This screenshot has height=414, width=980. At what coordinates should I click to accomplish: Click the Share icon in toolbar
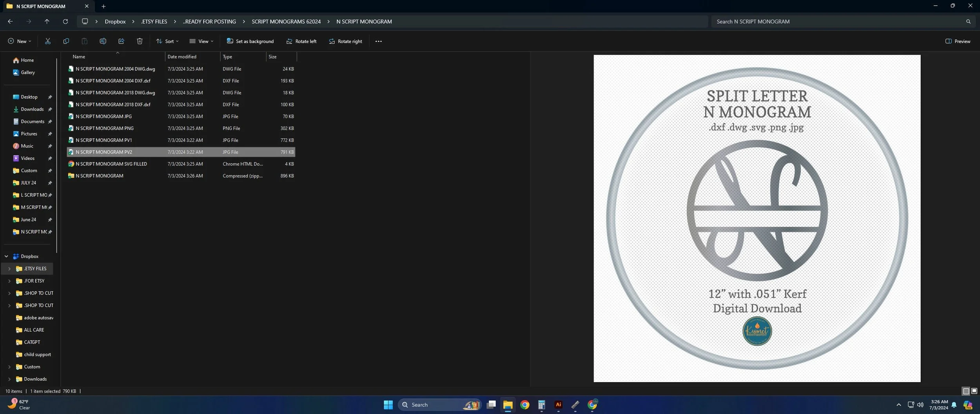tap(121, 41)
